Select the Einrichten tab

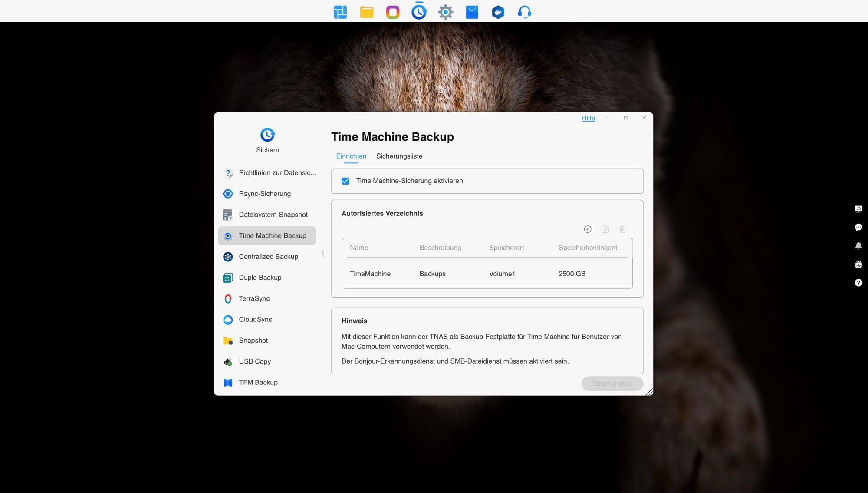(x=351, y=156)
